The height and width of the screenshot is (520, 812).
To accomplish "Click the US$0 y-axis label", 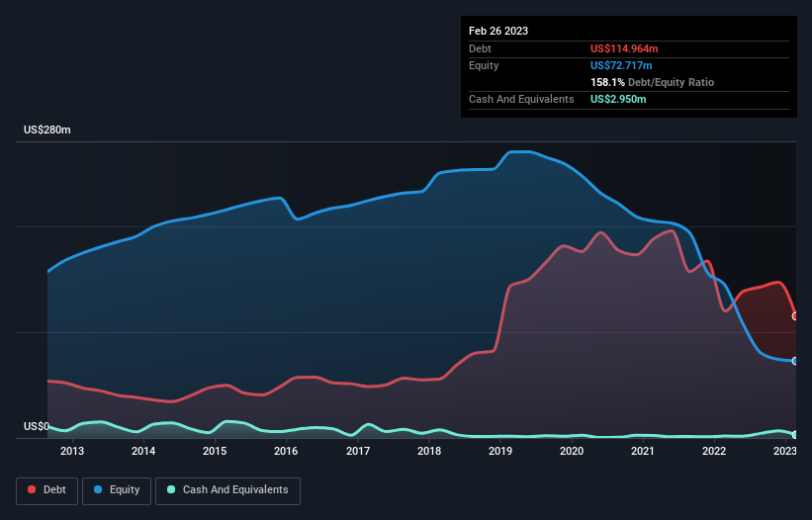I will [37, 426].
